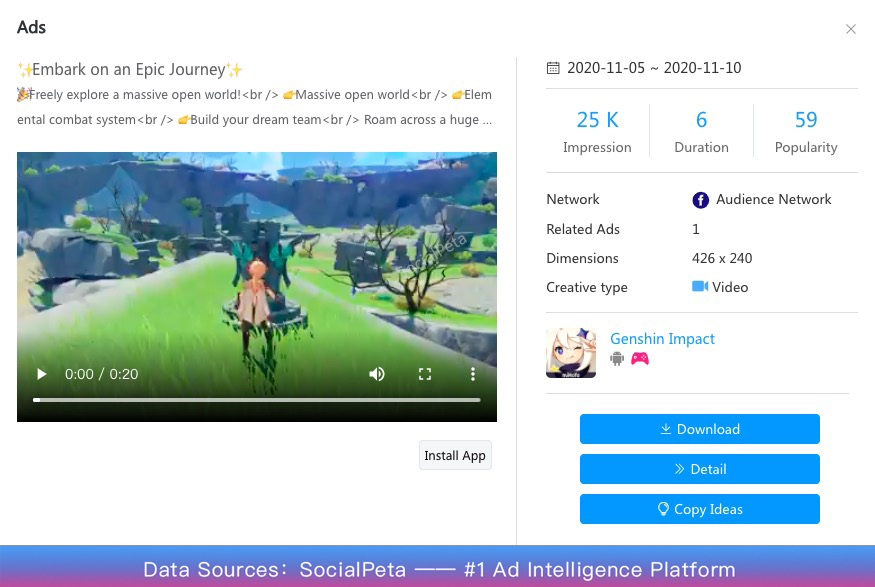Seek on the video progress bar
This screenshot has width=875, height=587.
point(256,400)
